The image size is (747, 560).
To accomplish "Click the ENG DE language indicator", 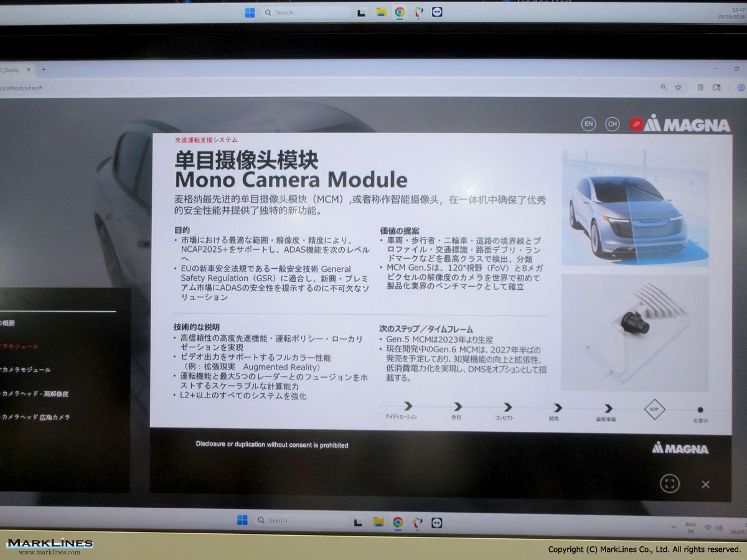I will 691,528.
